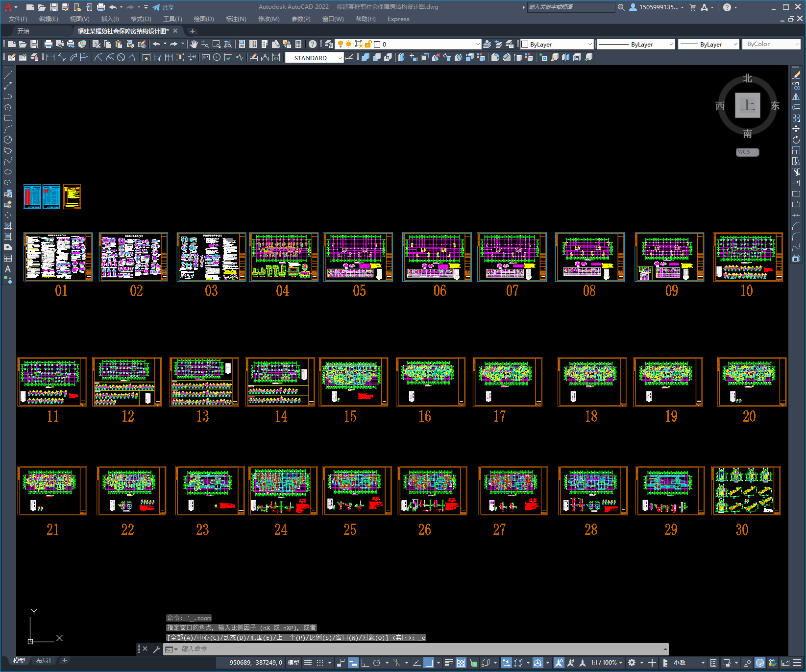Open the 修改(M) menu
The height and width of the screenshot is (672, 806).
click(x=269, y=19)
